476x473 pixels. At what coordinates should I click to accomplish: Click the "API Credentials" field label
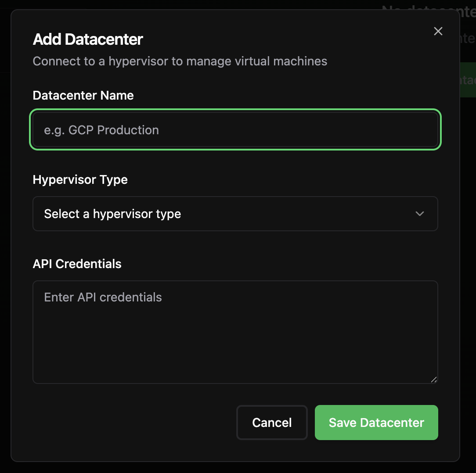(77, 264)
